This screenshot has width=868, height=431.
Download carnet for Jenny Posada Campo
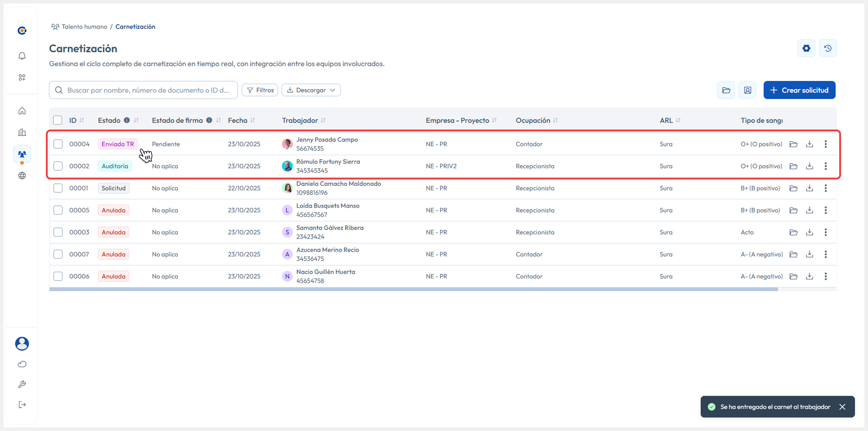809,144
